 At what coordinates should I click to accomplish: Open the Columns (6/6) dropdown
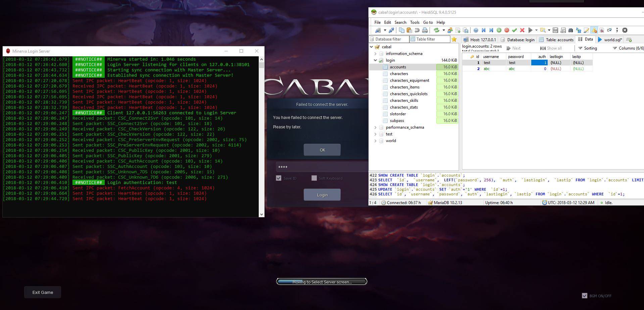[x=628, y=48]
